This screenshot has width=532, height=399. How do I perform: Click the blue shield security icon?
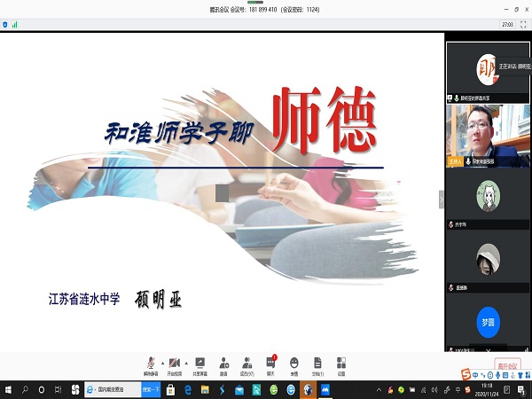tap(5, 25)
